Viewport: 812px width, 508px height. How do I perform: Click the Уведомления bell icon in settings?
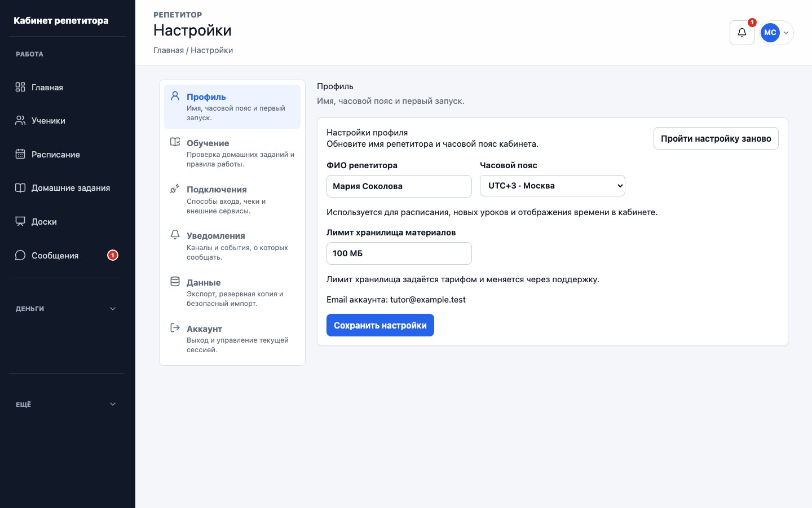tap(175, 235)
